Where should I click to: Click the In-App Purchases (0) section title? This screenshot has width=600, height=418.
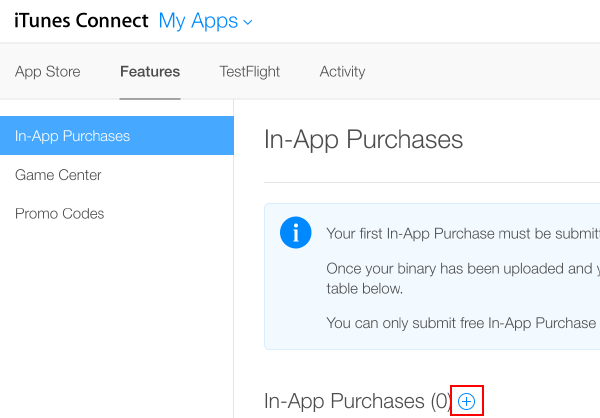(x=357, y=401)
